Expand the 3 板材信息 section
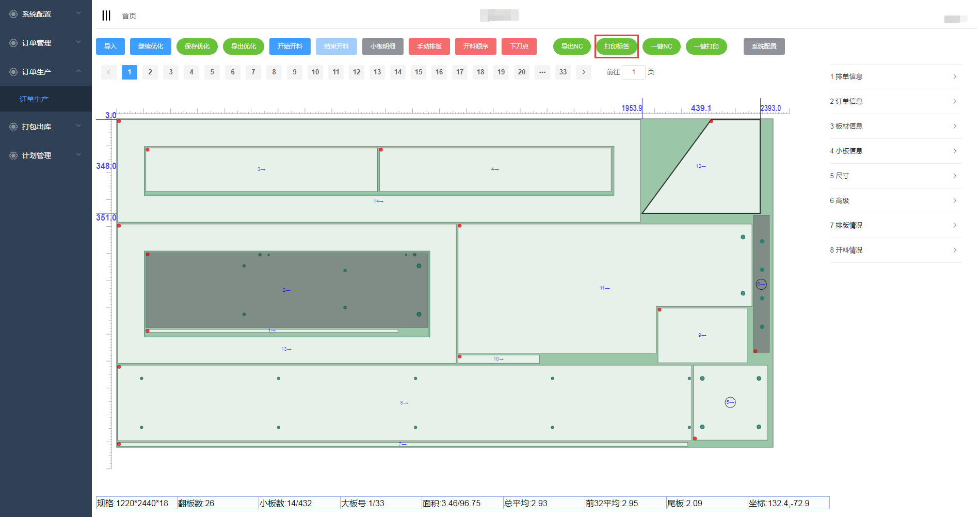This screenshot has height=517, width=980. coord(895,126)
